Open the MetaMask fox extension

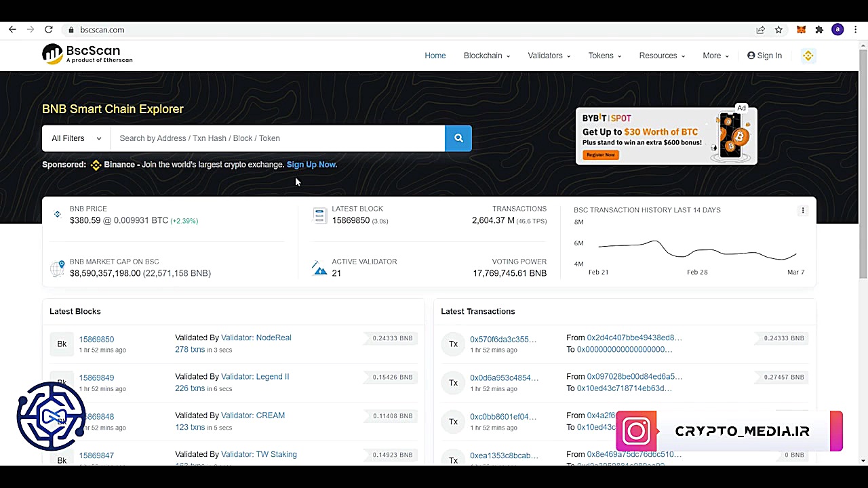pyautogui.click(x=801, y=30)
